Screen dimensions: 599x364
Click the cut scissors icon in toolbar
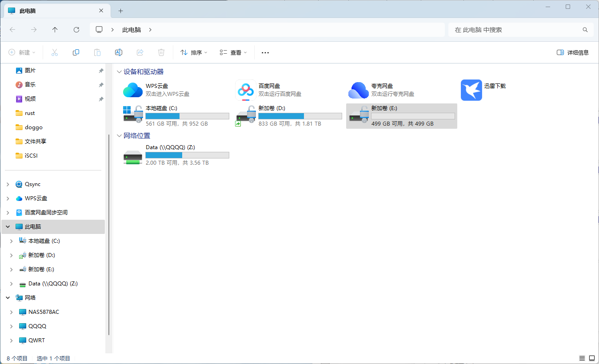(55, 52)
